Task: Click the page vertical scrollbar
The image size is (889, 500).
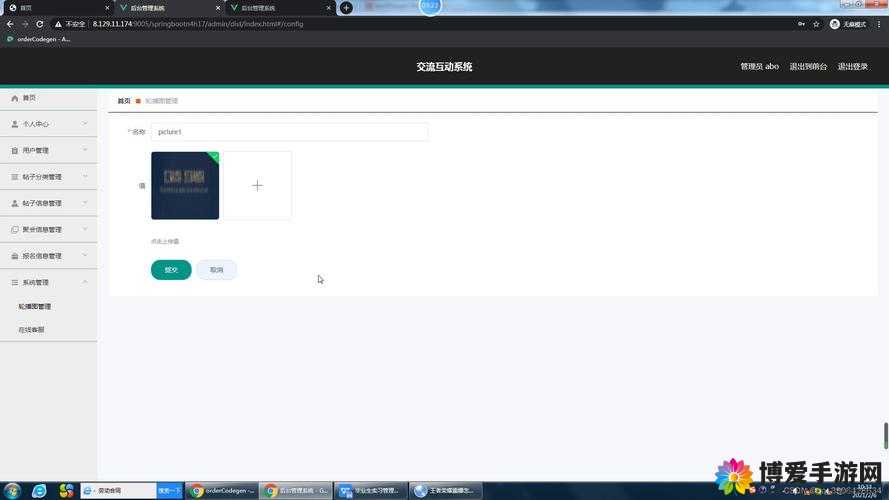Action: tap(885, 435)
